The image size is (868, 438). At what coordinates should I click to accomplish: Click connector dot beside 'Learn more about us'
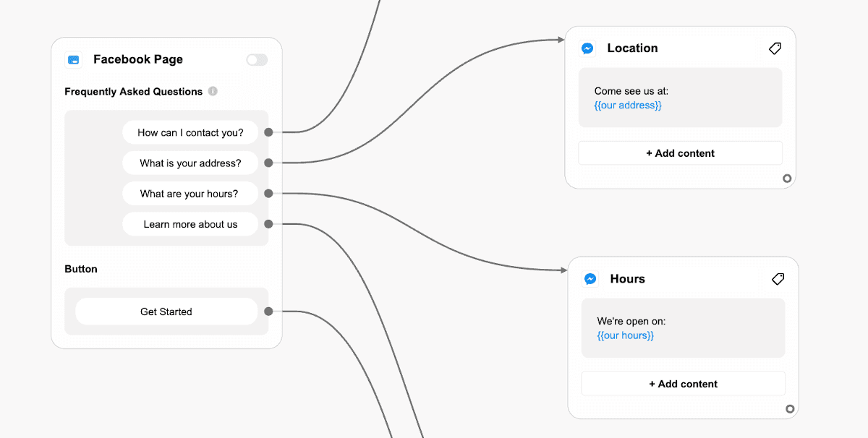268,224
